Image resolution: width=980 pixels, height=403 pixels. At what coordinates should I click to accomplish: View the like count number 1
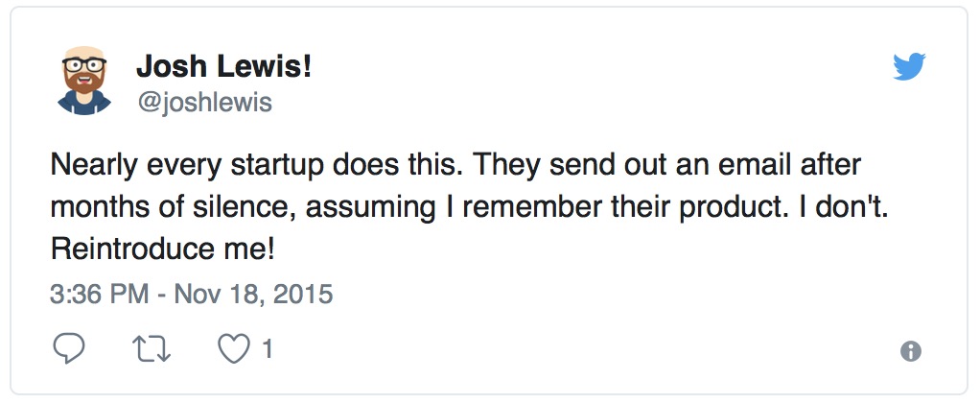point(267,349)
